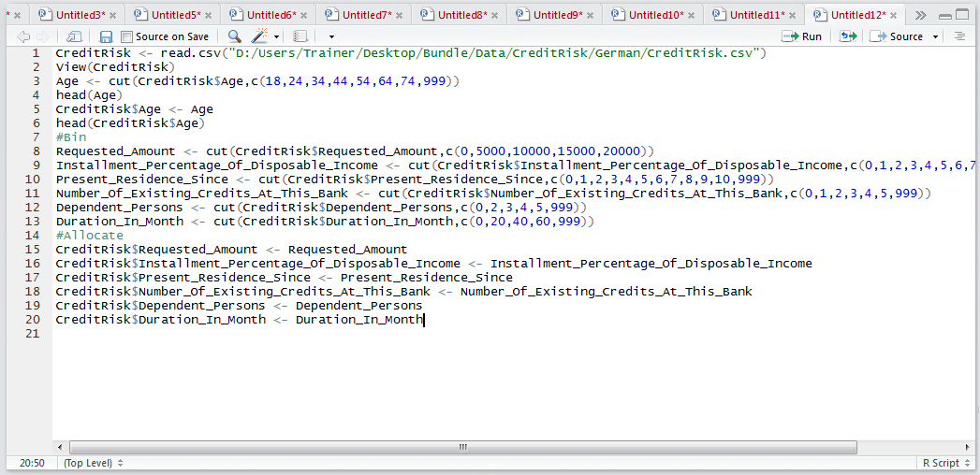
Task: Click the Re-run previous code region icon
Action: (x=847, y=36)
